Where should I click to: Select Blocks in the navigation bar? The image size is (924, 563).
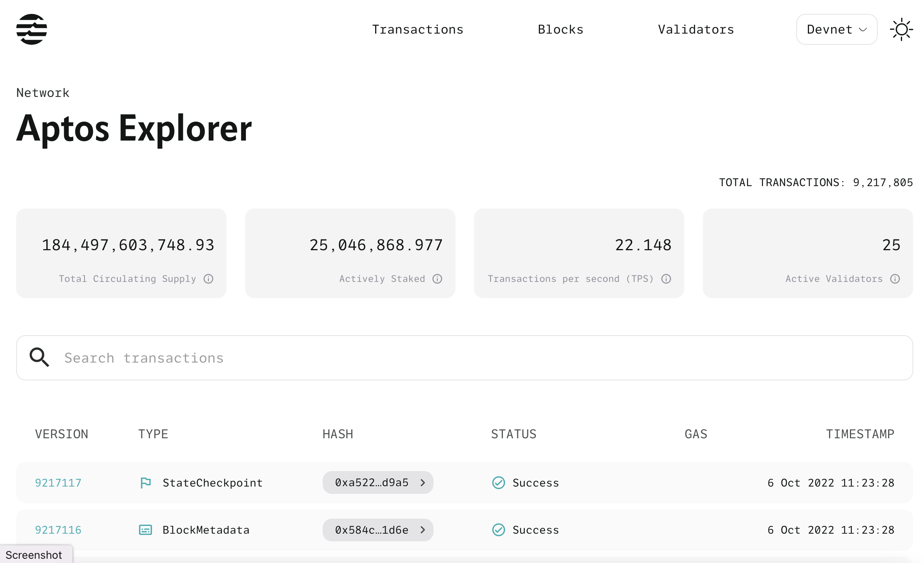point(560,29)
